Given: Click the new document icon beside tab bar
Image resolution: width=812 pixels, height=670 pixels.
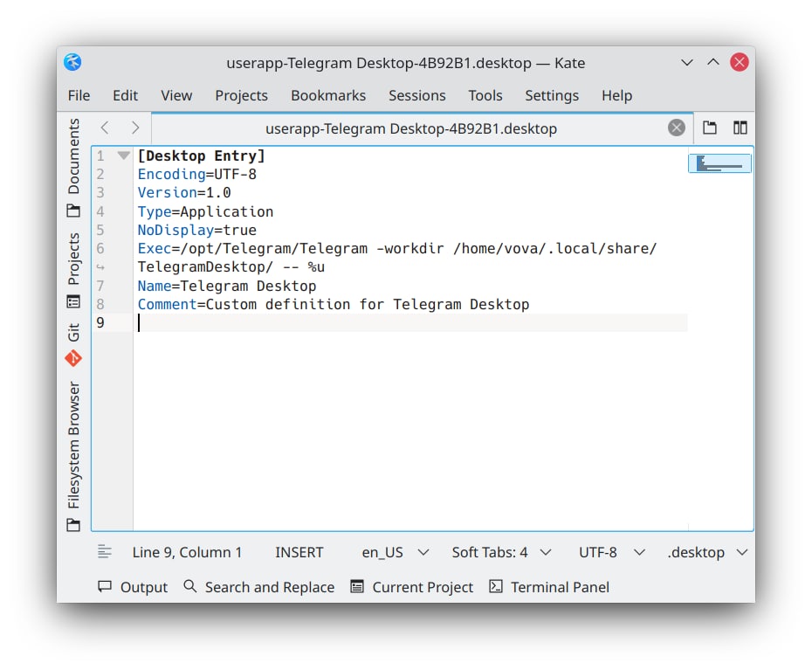Looking at the screenshot, I should click(710, 128).
